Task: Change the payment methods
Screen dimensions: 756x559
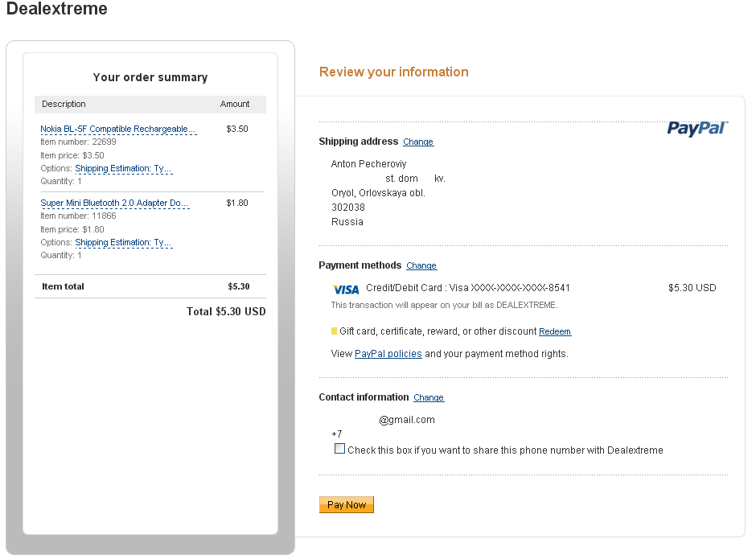Action: [421, 265]
